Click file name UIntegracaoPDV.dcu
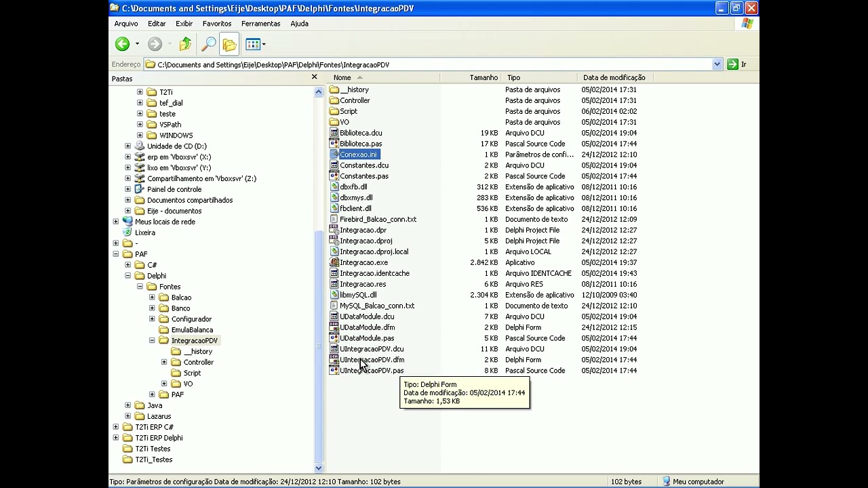Viewport: 868px width, 488px height. pyautogui.click(x=372, y=349)
